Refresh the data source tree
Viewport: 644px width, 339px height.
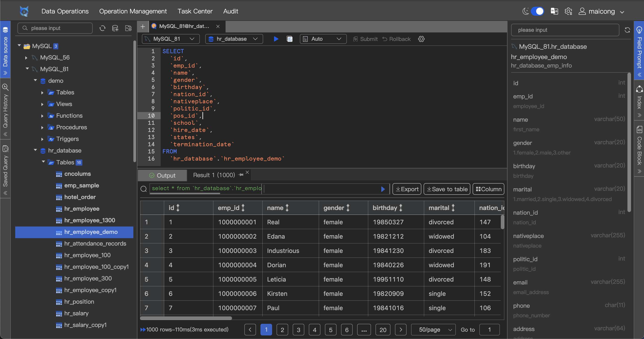pyautogui.click(x=102, y=28)
